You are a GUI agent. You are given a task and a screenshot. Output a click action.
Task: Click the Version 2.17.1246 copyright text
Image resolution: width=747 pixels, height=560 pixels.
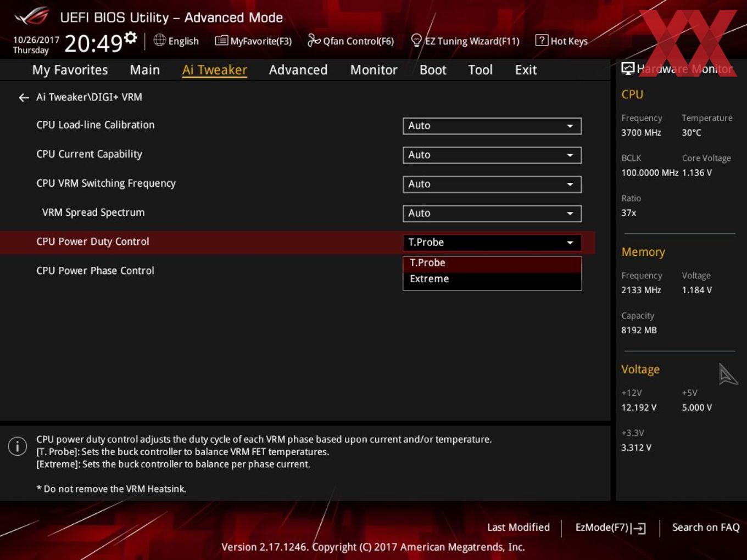pyautogui.click(x=373, y=547)
